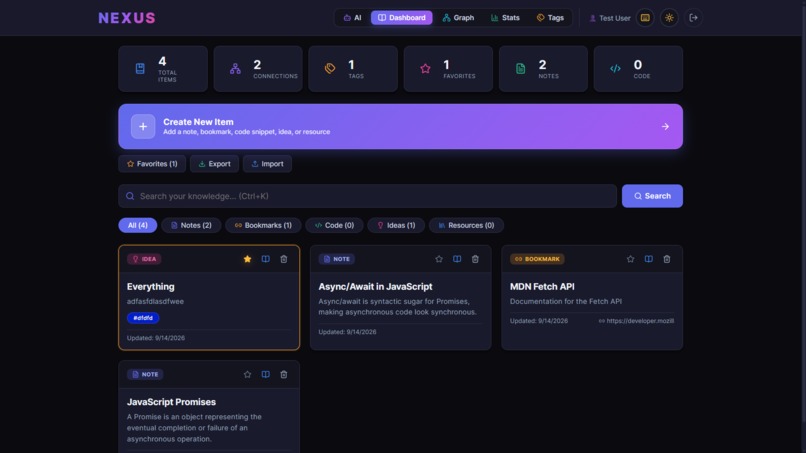806x453 pixels.
Task: Click the keyboard shortcuts icon in header
Action: [645, 18]
